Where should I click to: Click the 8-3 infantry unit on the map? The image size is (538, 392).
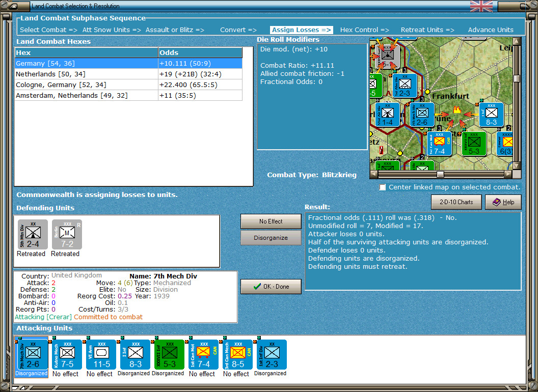click(491, 115)
